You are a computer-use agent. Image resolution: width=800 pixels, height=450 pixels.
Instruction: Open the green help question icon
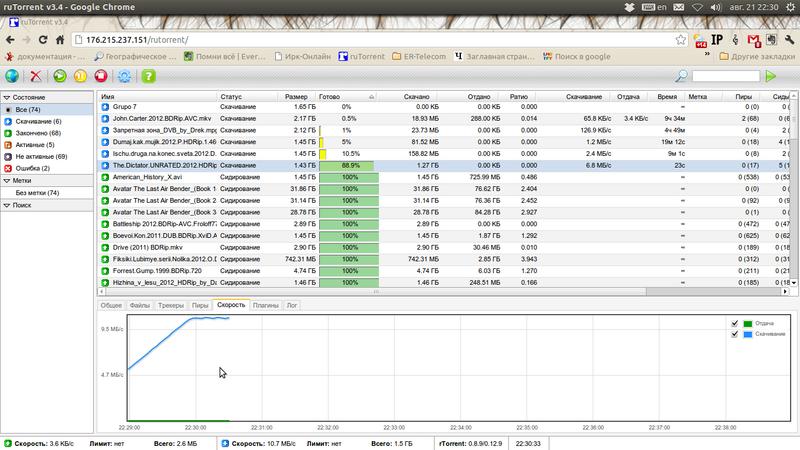point(148,76)
